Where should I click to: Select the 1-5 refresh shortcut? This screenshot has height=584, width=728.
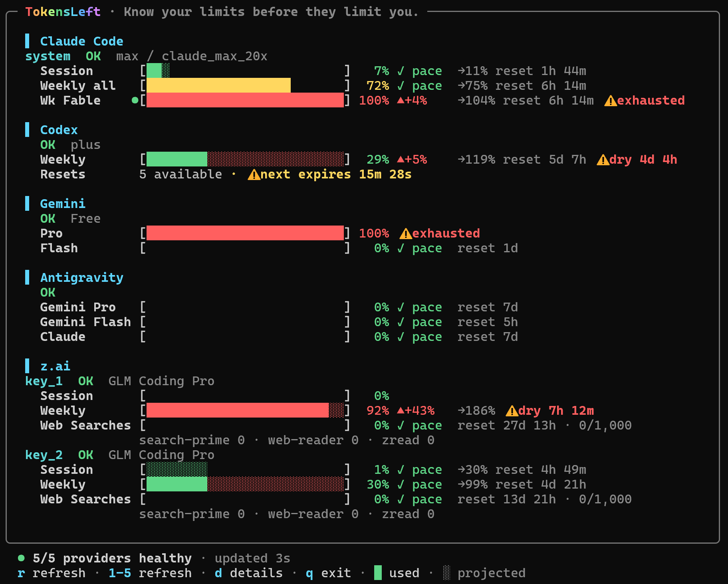(x=150, y=573)
